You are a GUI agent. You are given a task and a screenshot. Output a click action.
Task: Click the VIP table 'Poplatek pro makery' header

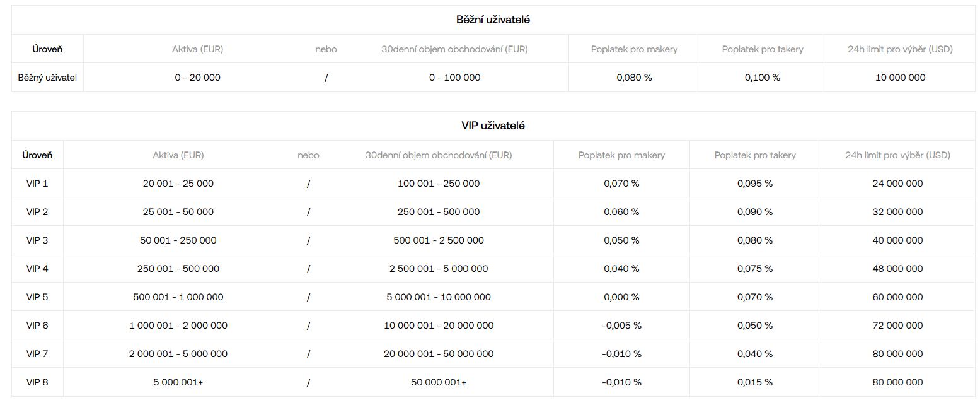pyautogui.click(x=621, y=155)
